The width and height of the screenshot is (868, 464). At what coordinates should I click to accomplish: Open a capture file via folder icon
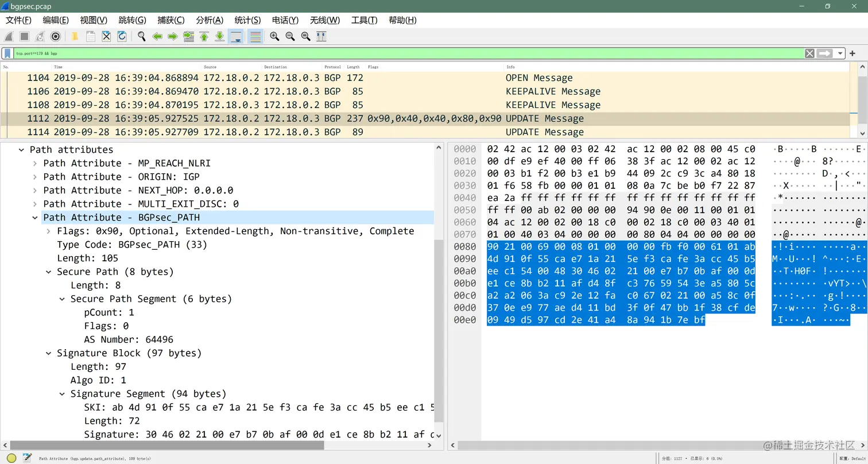(x=75, y=36)
